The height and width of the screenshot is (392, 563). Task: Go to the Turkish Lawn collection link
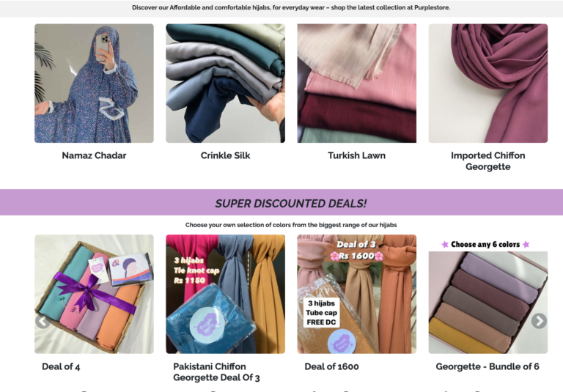click(357, 155)
